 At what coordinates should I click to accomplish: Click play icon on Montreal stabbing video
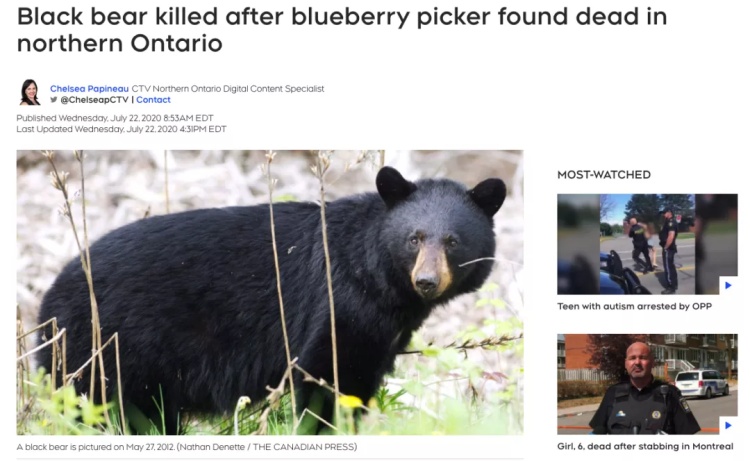coord(728,425)
